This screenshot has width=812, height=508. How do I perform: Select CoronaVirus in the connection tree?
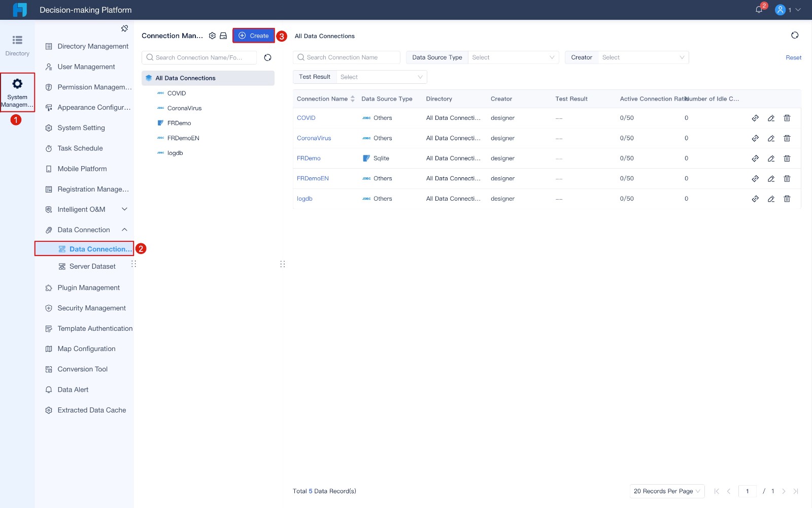point(184,108)
